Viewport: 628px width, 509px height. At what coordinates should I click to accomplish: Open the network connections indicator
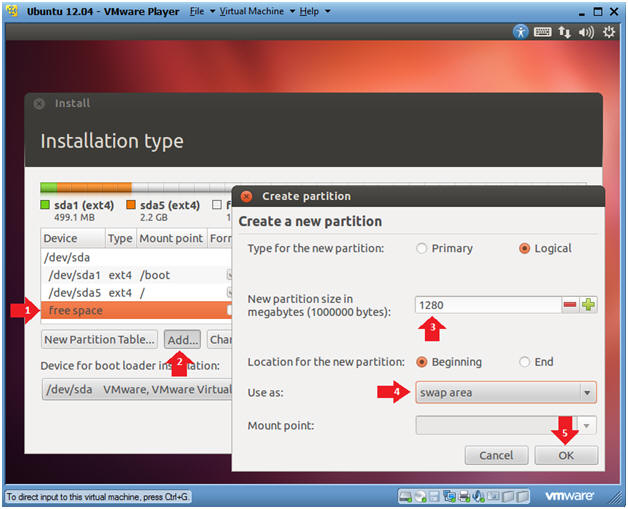coord(565,32)
